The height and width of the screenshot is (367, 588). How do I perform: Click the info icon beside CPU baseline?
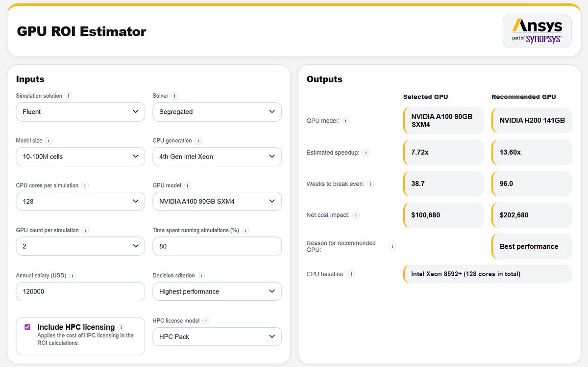click(x=351, y=274)
